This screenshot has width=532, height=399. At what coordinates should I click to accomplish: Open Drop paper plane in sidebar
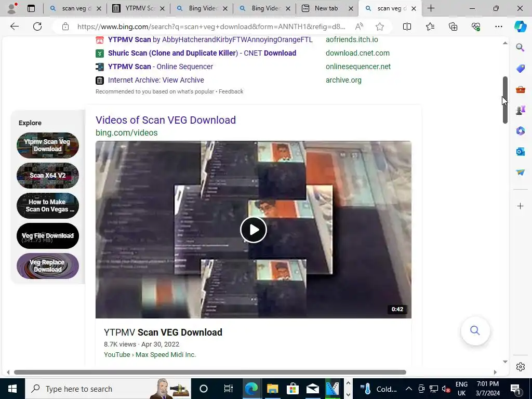pos(520,172)
